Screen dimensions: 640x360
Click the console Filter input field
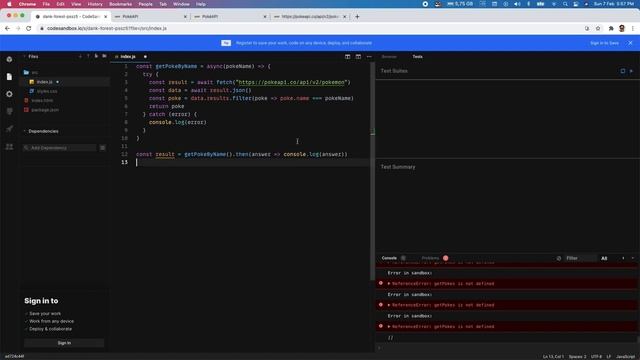pos(580,258)
